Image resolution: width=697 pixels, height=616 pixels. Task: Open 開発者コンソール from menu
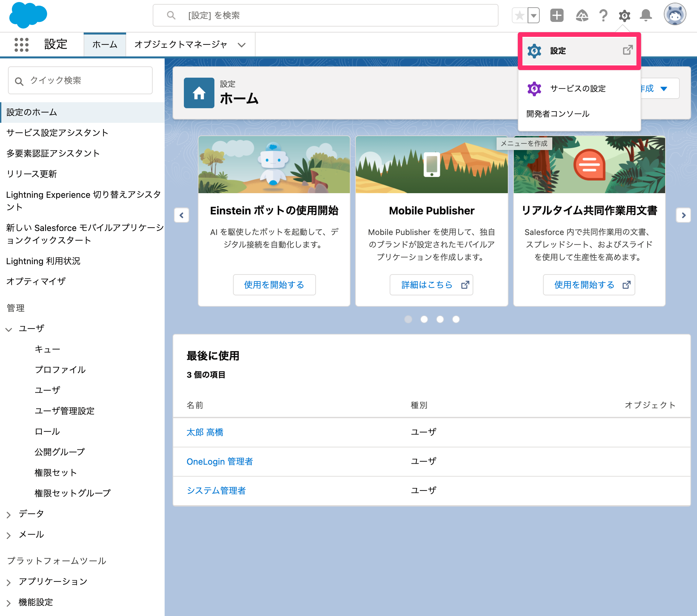(x=558, y=114)
